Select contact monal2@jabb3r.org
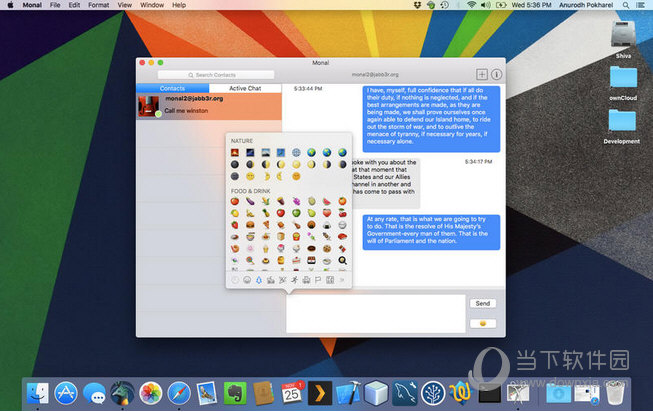The width and height of the screenshot is (653, 412). pos(209,106)
